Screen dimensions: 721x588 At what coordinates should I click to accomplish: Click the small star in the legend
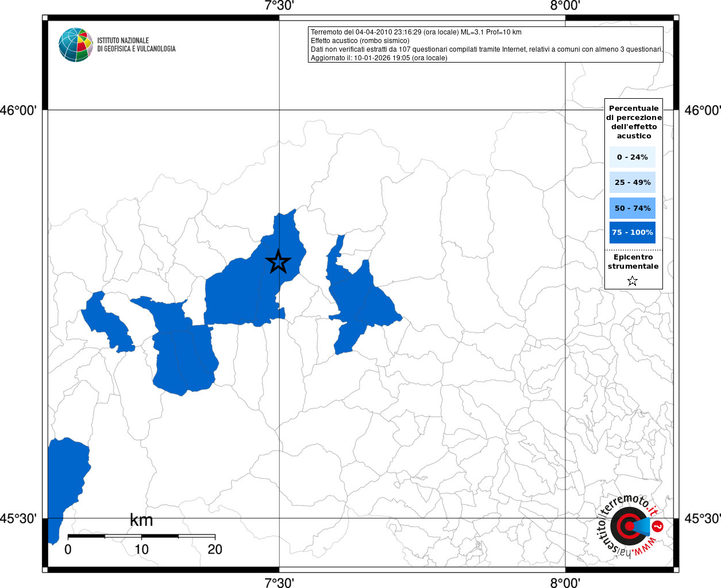[x=633, y=281]
